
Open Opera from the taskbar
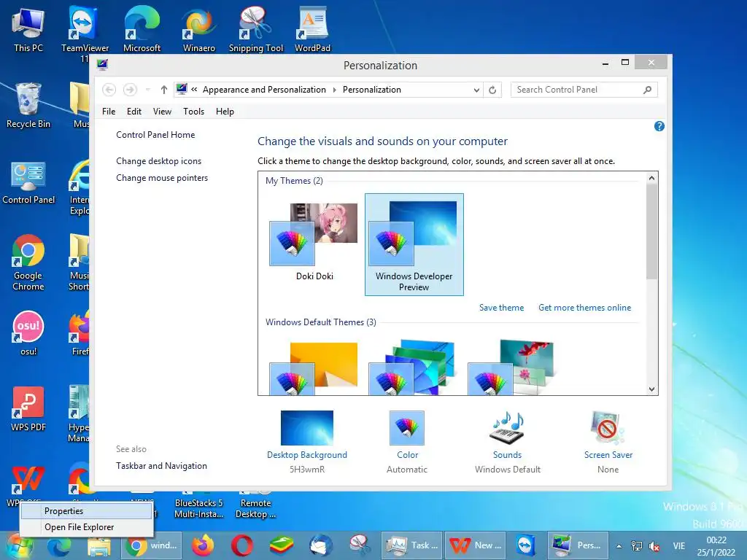242,545
